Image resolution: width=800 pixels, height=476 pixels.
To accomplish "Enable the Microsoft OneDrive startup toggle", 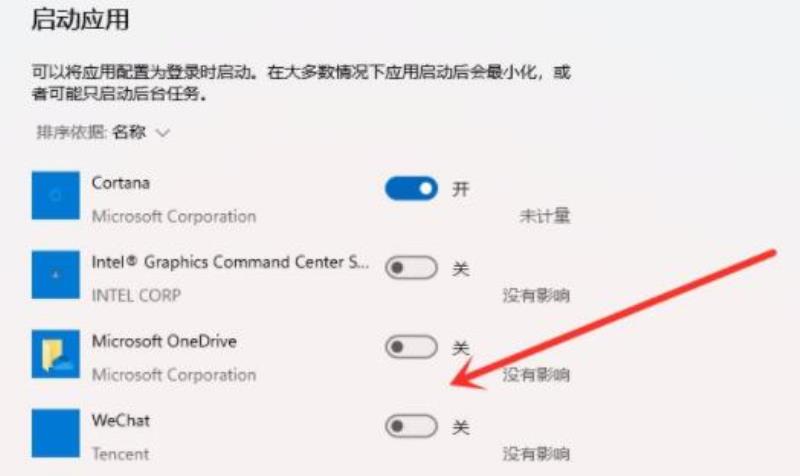I will click(411, 347).
